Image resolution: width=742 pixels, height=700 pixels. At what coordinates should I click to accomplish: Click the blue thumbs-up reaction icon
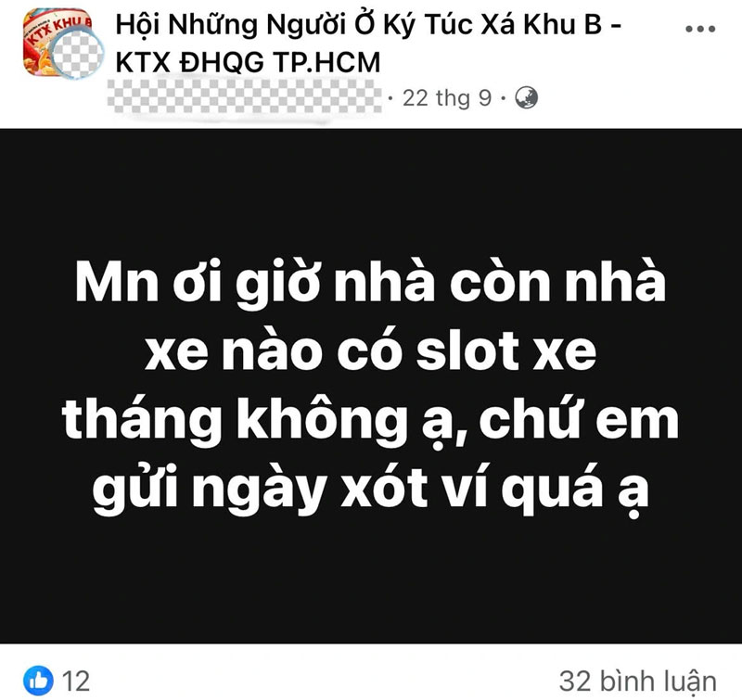pyautogui.click(x=38, y=681)
